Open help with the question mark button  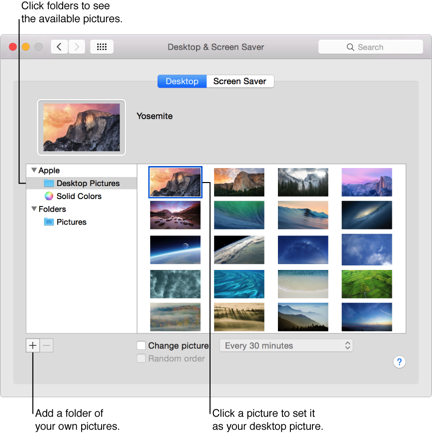pos(399,362)
